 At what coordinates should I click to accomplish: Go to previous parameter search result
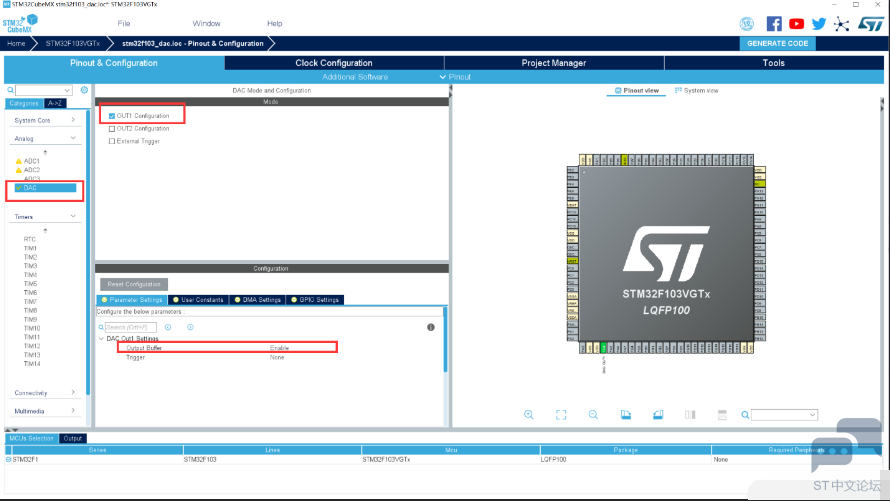[168, 327]
